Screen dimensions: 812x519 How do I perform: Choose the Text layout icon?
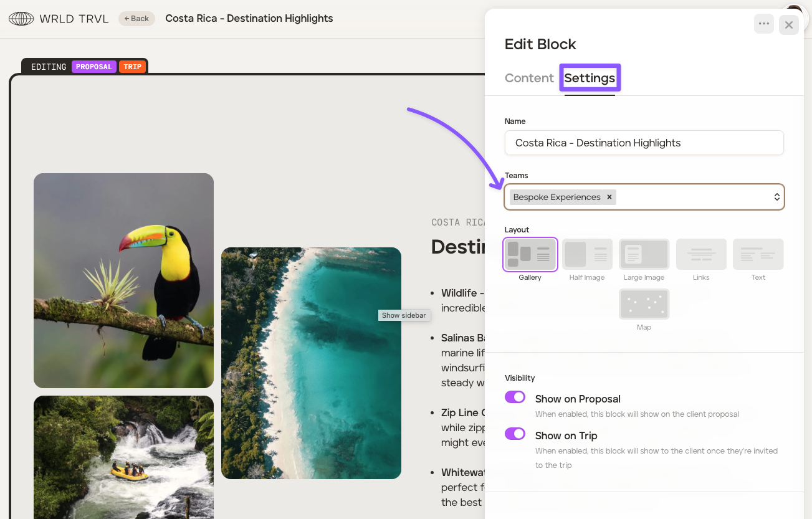click(x=758, y=254)
